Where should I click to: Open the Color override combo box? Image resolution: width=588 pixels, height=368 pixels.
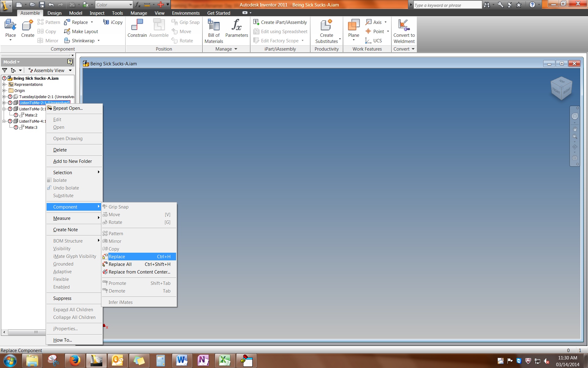point(114,5)
